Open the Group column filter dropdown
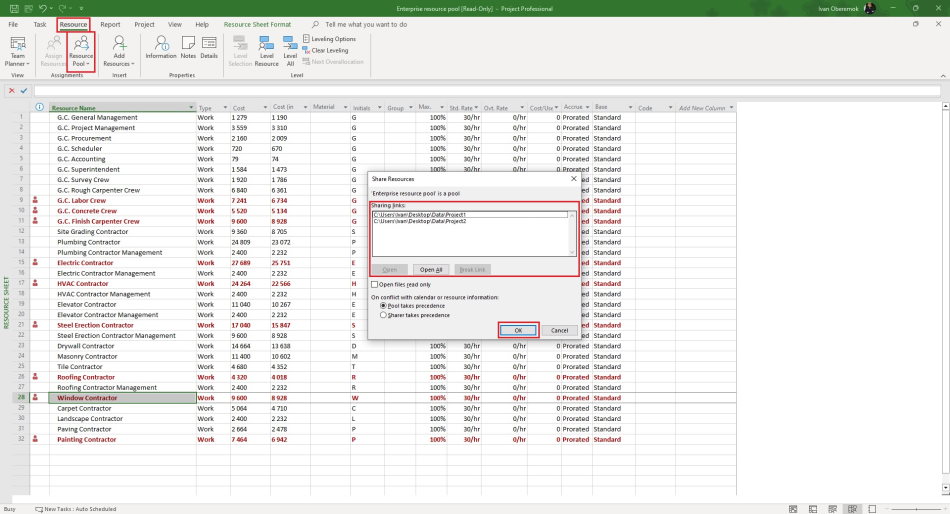Viewport: 950px width, 514px height. (410, 107)
